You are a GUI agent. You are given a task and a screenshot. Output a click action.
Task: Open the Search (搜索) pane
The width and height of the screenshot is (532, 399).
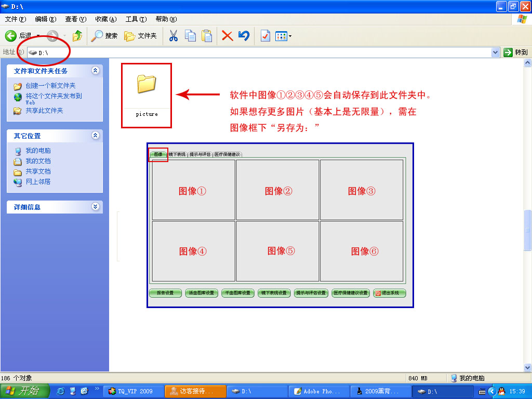pos(104,36)
